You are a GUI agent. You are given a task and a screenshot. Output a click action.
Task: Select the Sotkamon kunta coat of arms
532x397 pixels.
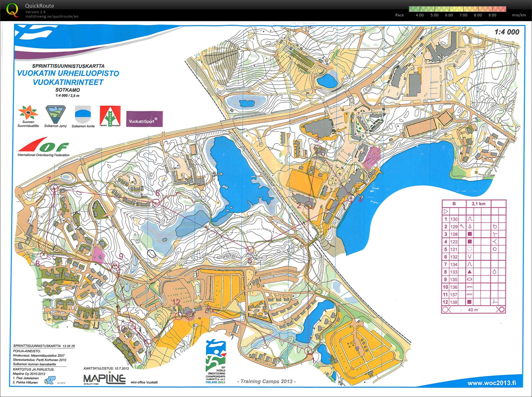pyautogui.click(x=83, y=114)
